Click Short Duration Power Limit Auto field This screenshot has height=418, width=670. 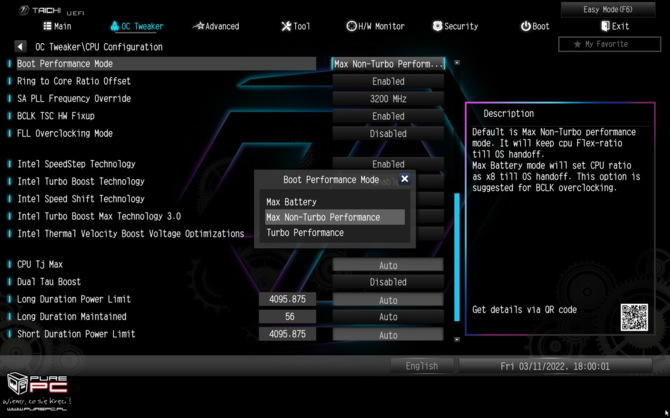[x=388, y=335]
